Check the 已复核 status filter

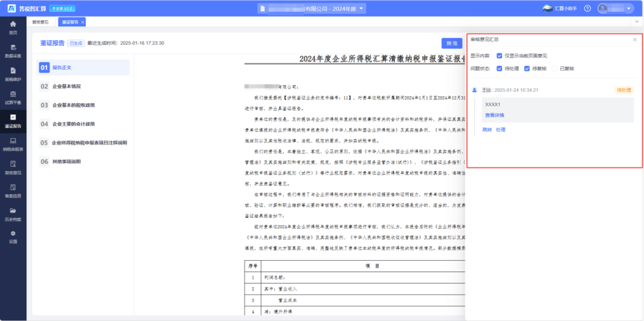(555, 68)
